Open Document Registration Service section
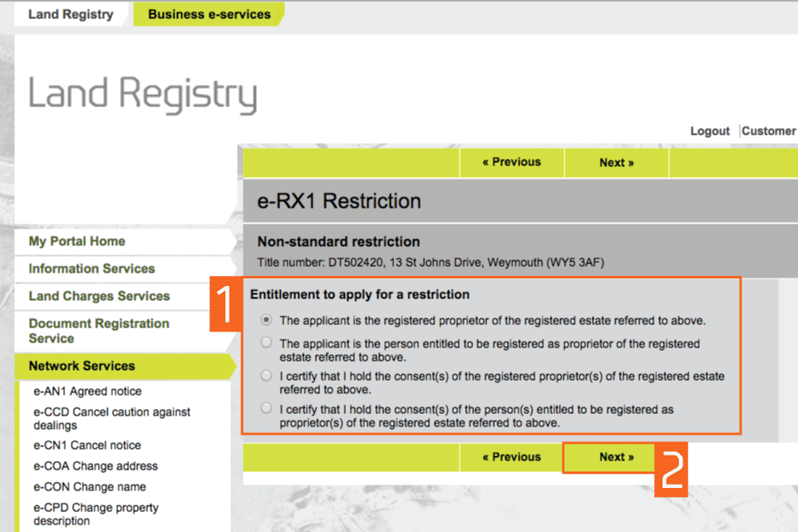 pos(98,331)
